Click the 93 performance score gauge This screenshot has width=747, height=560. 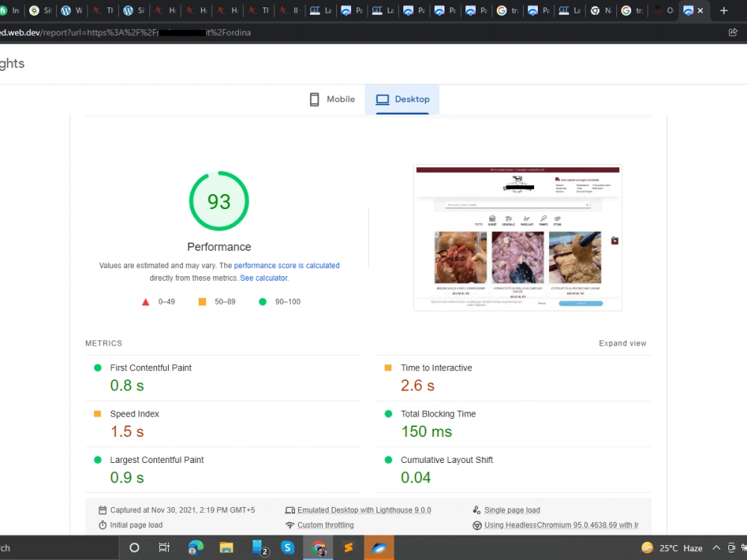coord(219,201)
